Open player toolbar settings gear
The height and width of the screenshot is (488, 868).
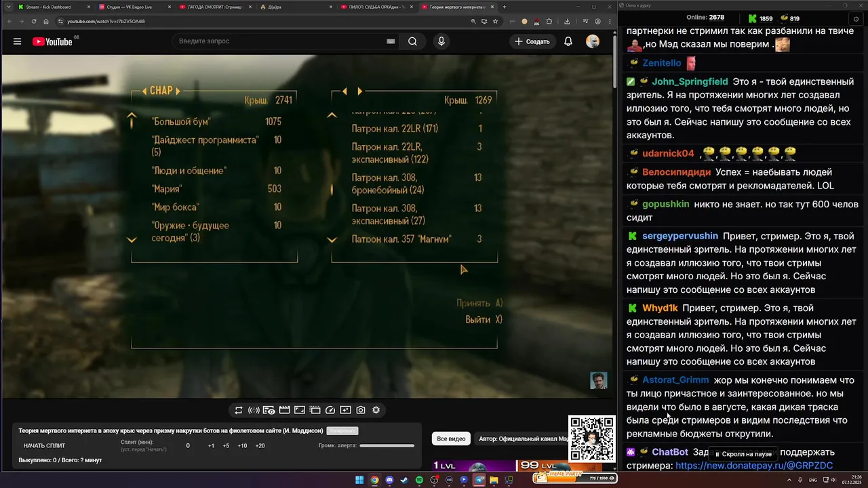376,410
